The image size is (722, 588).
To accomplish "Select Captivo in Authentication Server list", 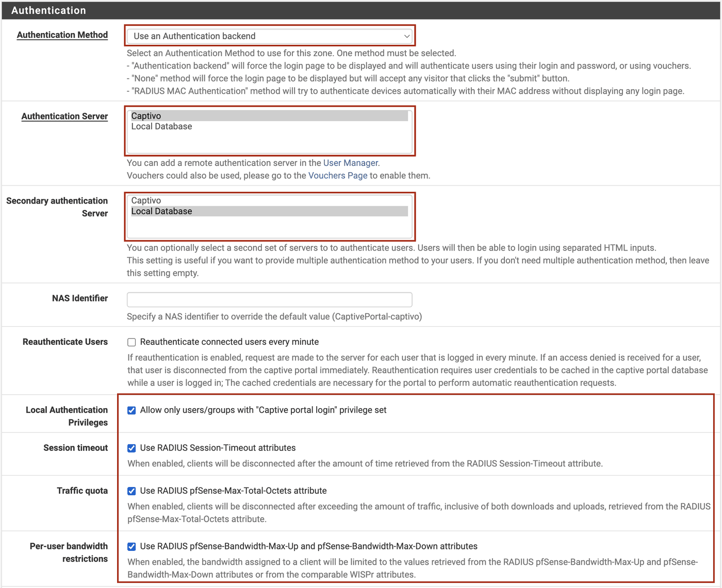I will pos(269,116).
